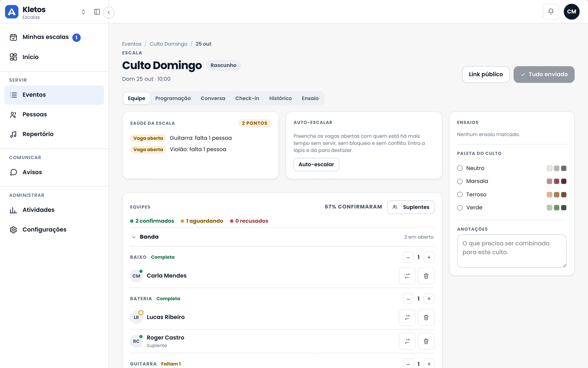Screen dimensions: 588x368
Task: Swap Carla Mendes with another person
Action: [407, 276]
